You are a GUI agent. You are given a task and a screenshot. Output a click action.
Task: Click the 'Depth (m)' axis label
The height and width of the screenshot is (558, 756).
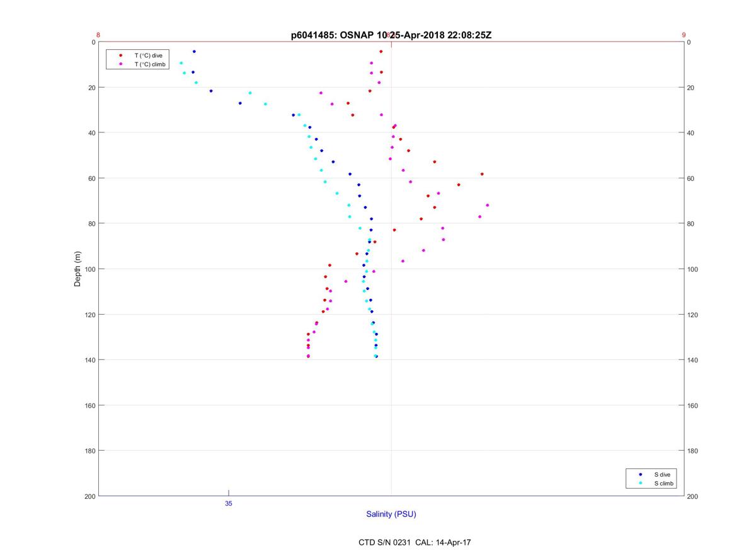77,269
